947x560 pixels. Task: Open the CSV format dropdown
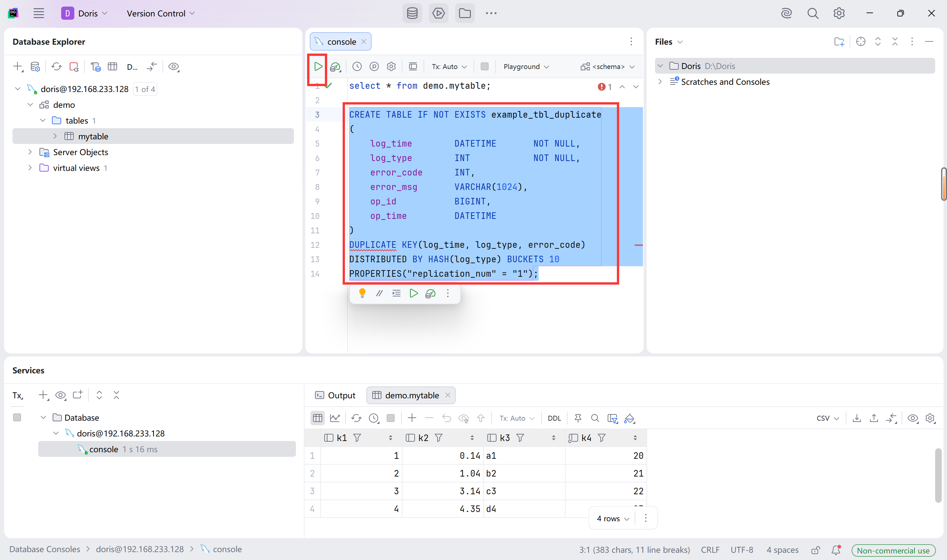click(827, 418)
